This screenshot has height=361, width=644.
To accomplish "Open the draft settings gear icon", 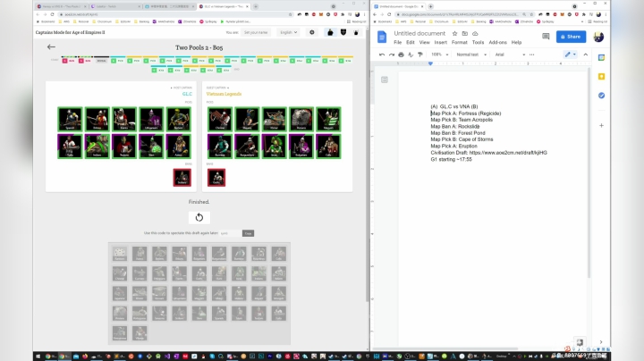I will [x=312, y=32].
